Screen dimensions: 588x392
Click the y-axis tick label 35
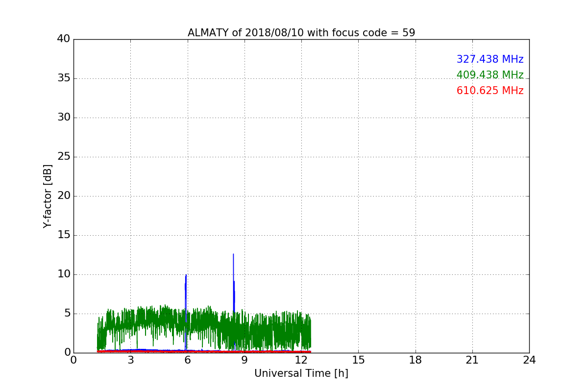[64, 78]
